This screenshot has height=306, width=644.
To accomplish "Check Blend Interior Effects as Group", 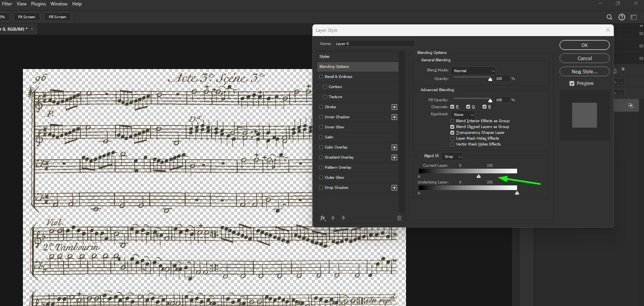I will (x=452, y=121).
